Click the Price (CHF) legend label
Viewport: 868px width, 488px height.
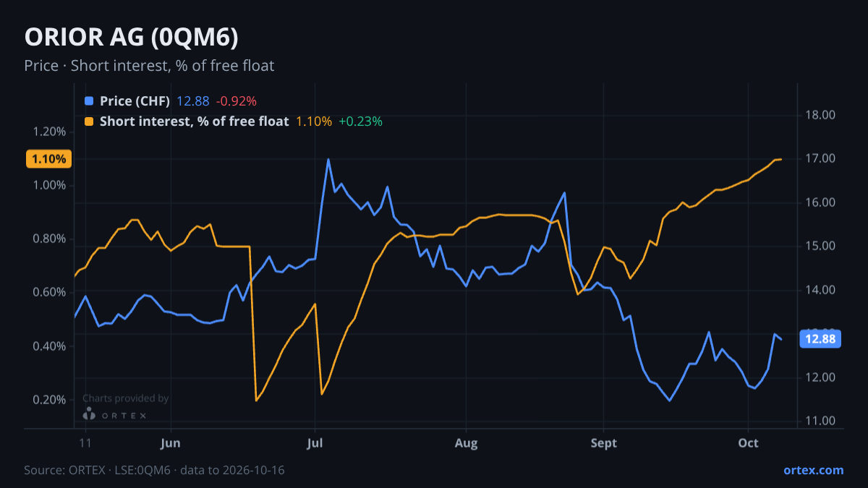pos(135,101)
